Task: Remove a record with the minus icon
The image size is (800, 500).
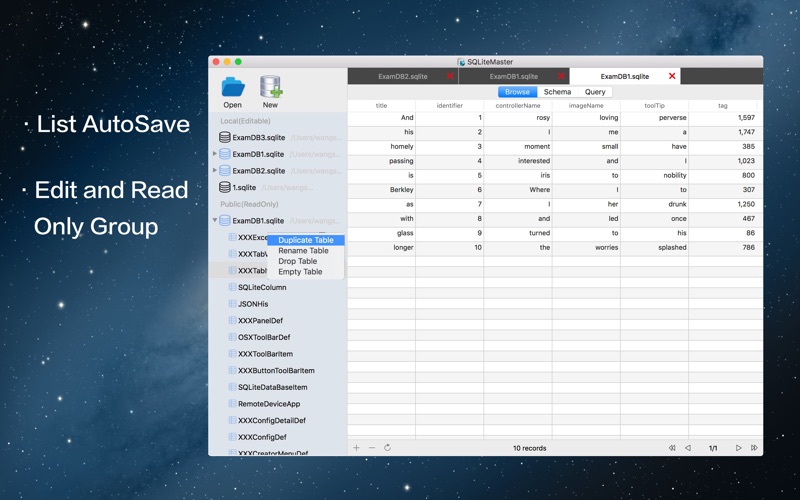Action: [372, 447]
